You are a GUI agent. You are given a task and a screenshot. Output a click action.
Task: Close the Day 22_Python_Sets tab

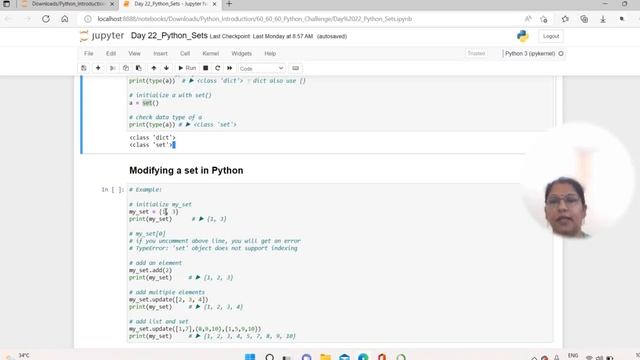tap(214, 4)
